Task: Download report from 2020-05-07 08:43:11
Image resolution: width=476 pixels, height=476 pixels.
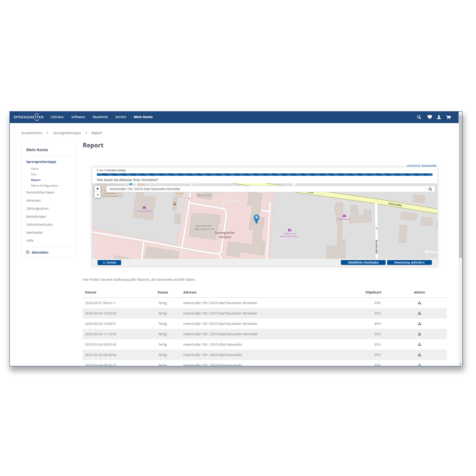Action: coord(419,303)
